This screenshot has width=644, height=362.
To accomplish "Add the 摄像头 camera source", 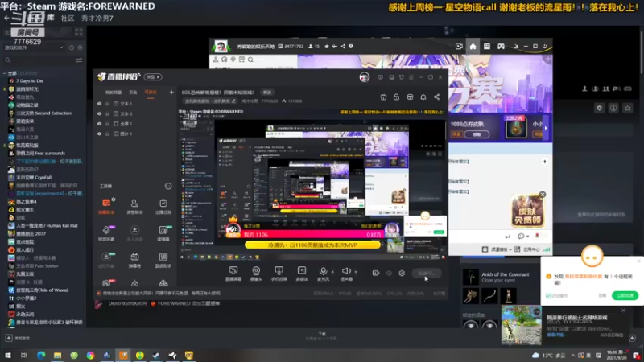I will coord(256,274).
